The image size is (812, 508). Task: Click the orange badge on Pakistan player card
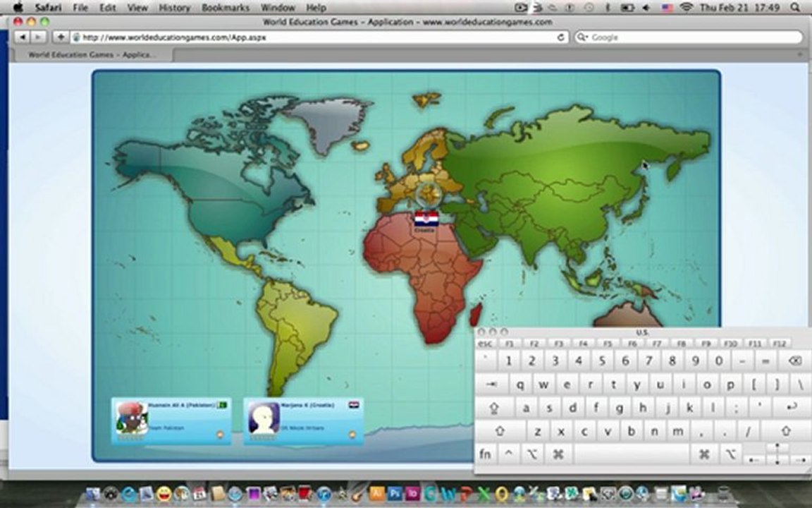[x=220, y=435]
